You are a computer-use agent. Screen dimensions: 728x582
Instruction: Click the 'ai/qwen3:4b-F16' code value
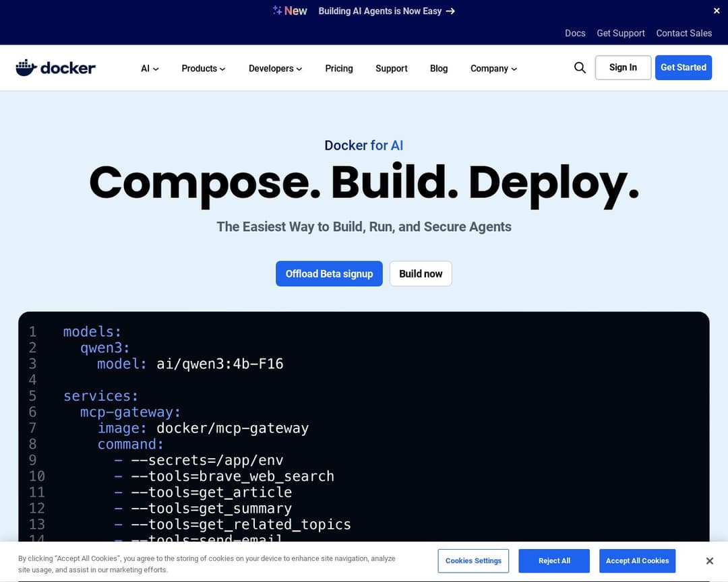tap(220, 363)
